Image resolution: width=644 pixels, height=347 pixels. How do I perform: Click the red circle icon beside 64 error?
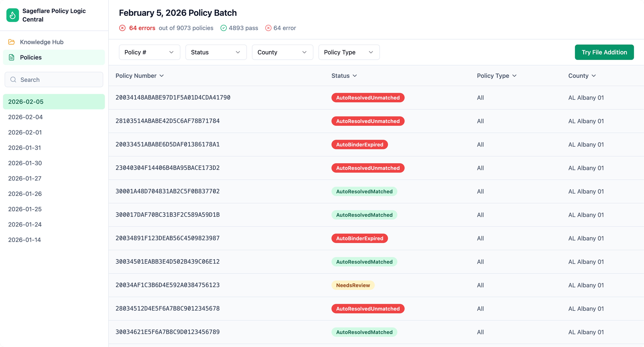pyautogui.click(x=268, y=28)
